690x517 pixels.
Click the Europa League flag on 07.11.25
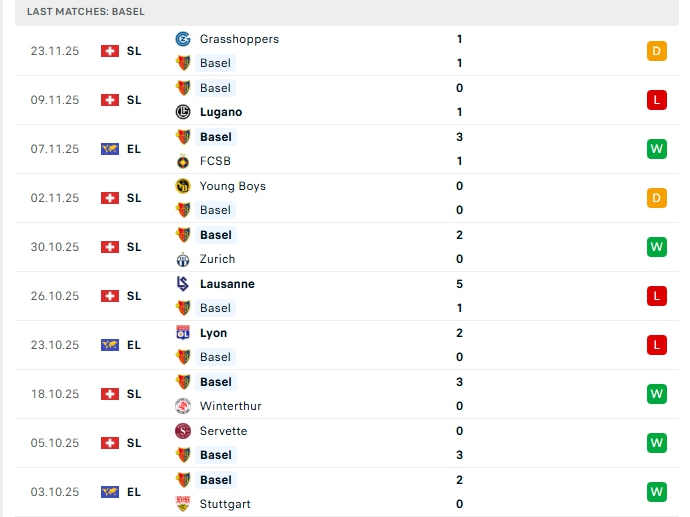pyautogui.click(x=110, y=149)
